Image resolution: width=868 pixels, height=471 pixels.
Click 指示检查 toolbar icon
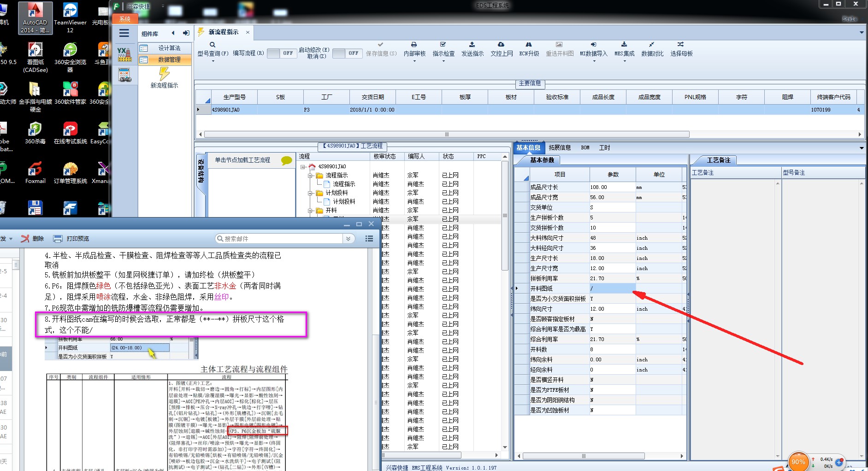443,45
